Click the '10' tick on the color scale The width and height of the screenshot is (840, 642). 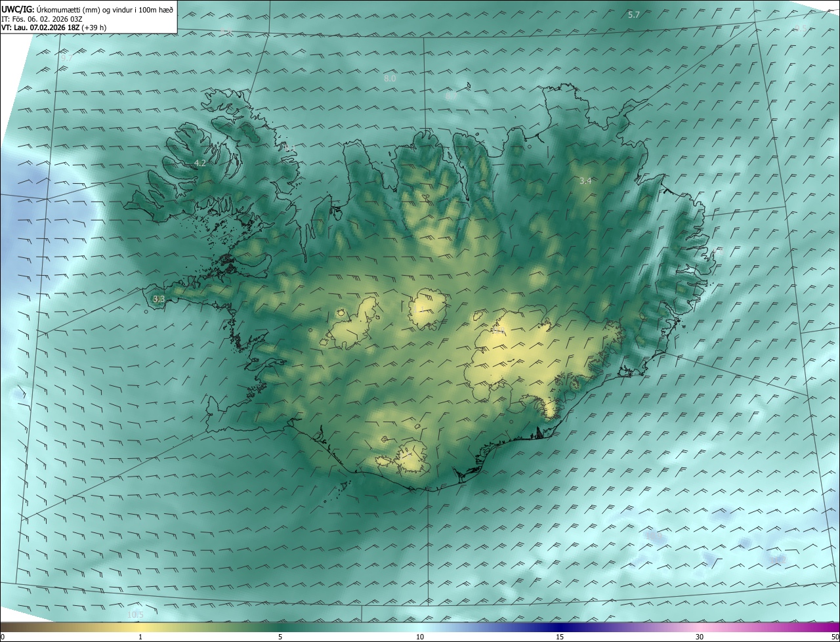click(x=420, y=637)
